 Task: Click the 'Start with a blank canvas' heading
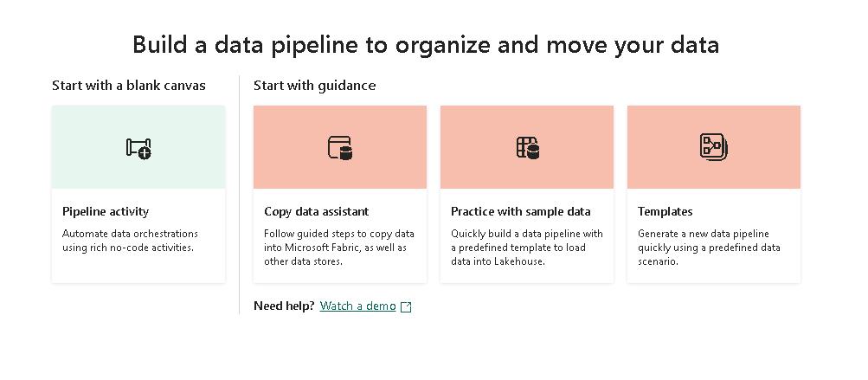[x=129, y=85]
